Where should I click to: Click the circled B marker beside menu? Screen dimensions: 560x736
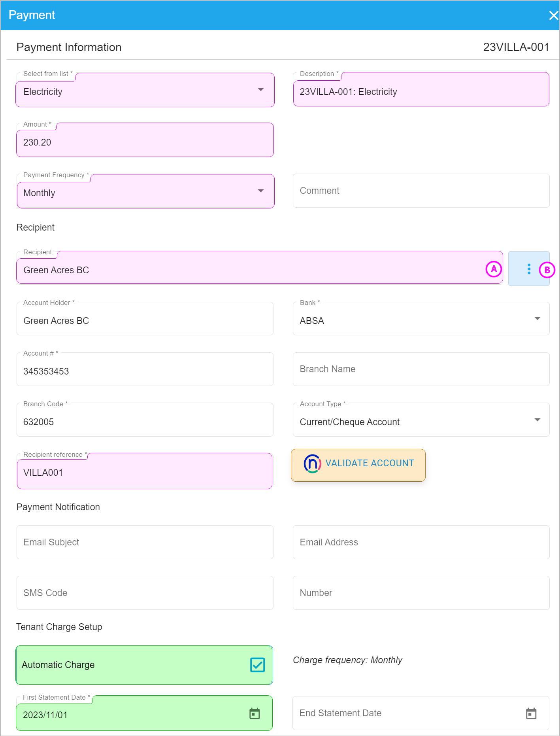547,270
